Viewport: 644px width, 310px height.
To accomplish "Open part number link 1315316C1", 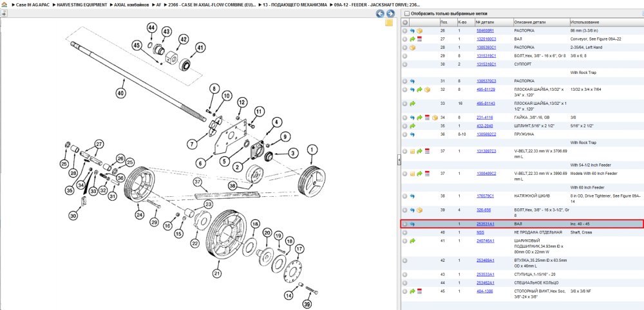I will coord(486,64).
